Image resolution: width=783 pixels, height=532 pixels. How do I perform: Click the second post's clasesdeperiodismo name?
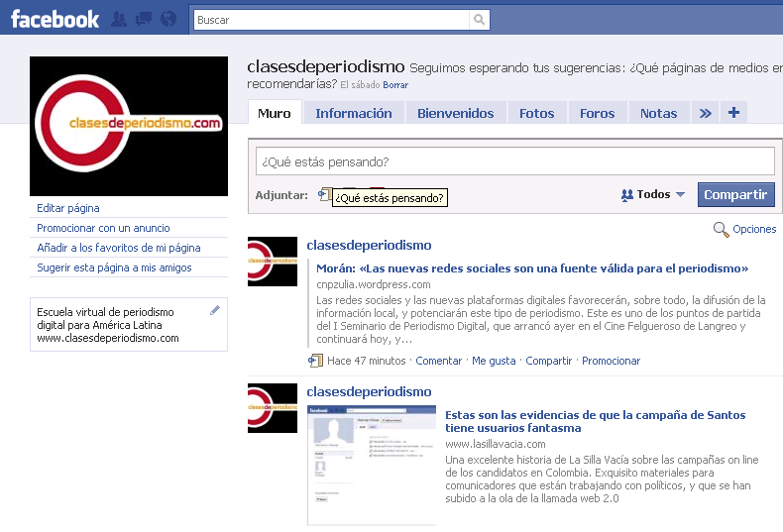pos(369,391)
